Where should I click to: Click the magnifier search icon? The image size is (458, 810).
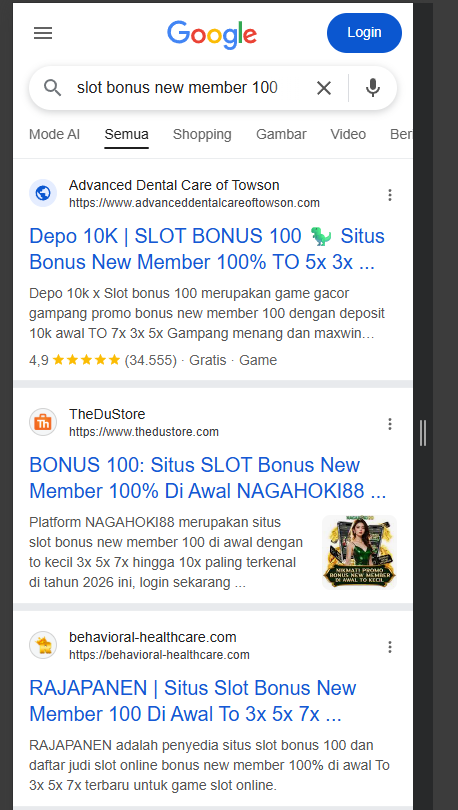point(52,88)
